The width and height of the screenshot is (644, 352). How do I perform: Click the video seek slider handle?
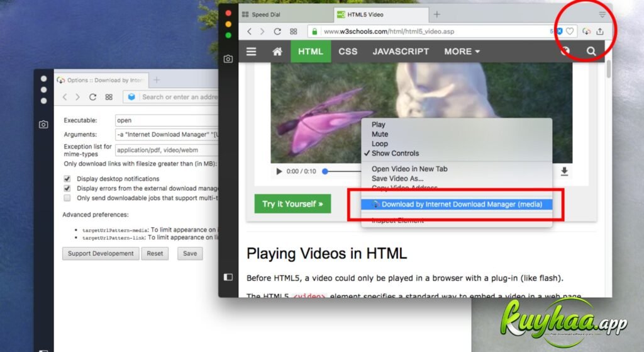click(325, 171)
